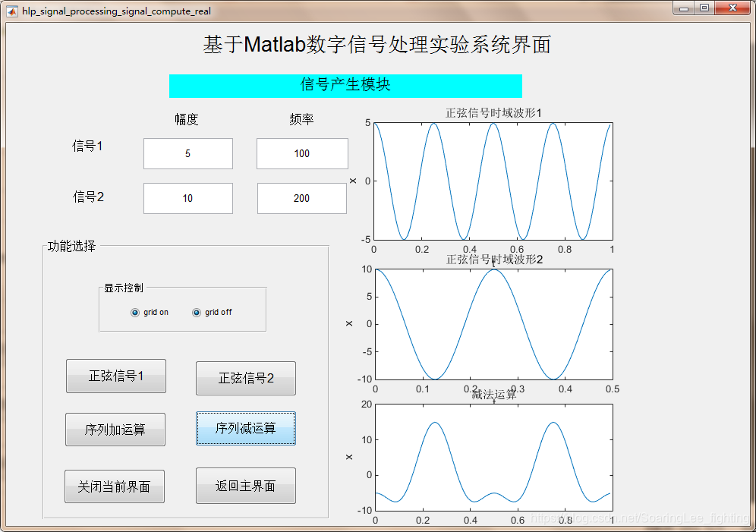Run 序列加运算 sequence addition
The image size is (756, 532).
pyautogui.click(x=115, y=430)
